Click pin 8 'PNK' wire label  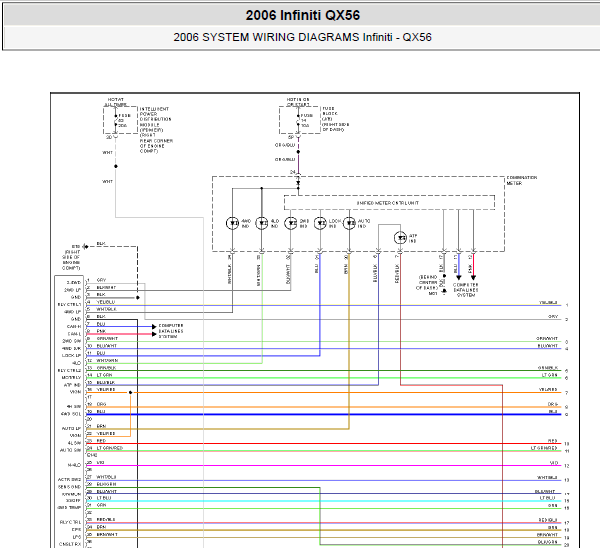101,331
